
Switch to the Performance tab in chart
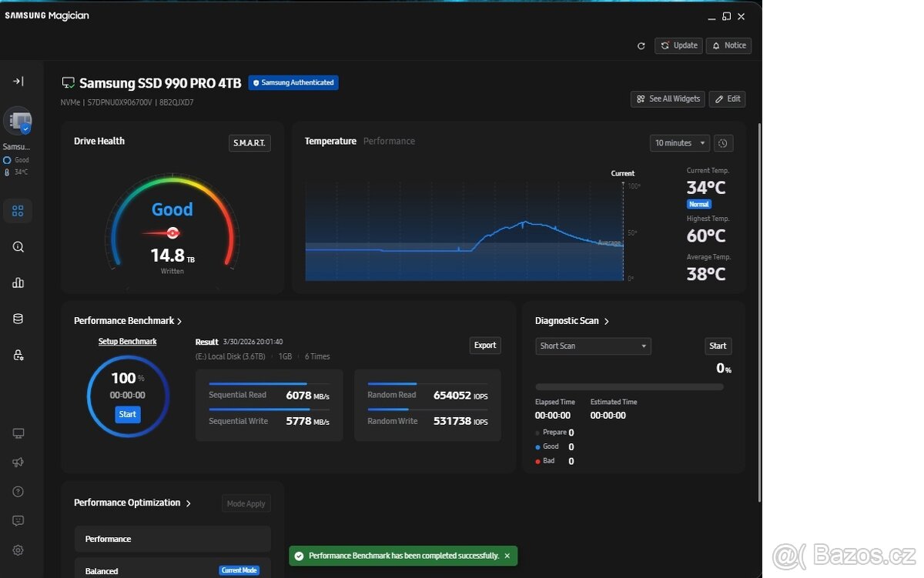pyautogui.click(x=389, y=142)
